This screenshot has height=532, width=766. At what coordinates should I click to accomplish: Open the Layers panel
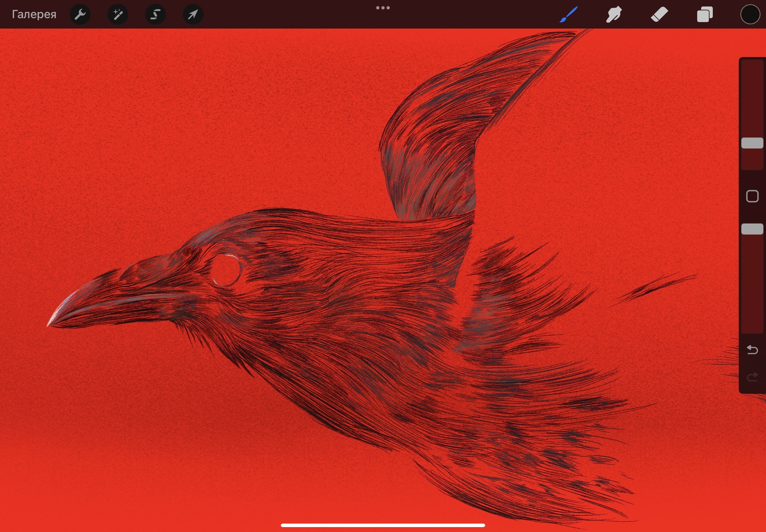click(x=705, y=15)
